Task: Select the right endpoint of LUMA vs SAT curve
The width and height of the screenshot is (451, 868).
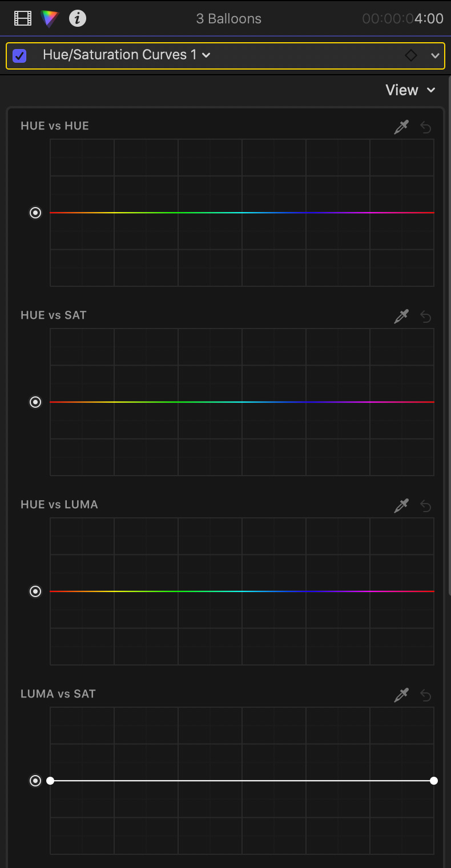Action: (x=434, y=781)
